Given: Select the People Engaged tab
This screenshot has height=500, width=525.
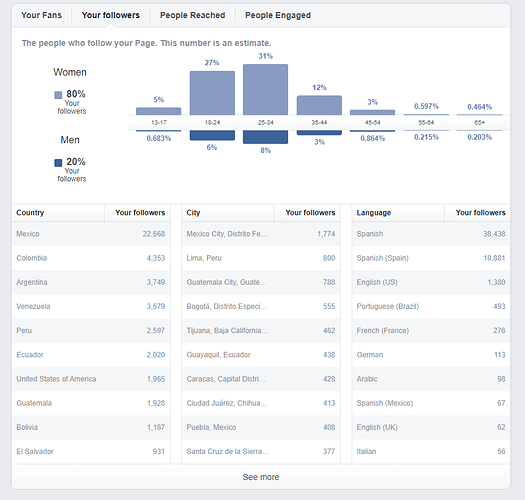Looking at the screenshot, I should 278,15.
